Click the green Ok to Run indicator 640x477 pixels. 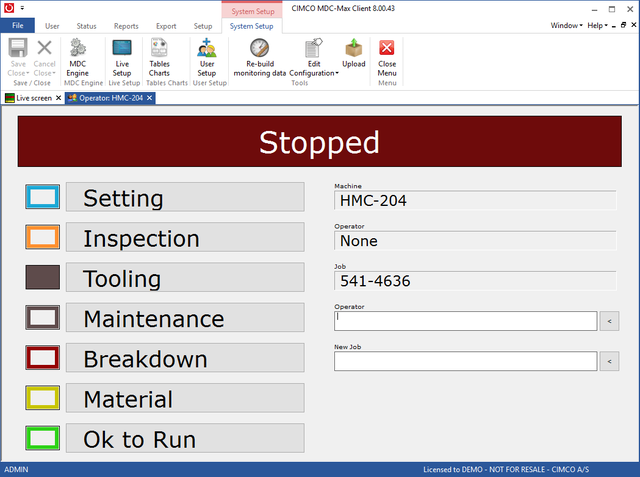pos(42,438)
